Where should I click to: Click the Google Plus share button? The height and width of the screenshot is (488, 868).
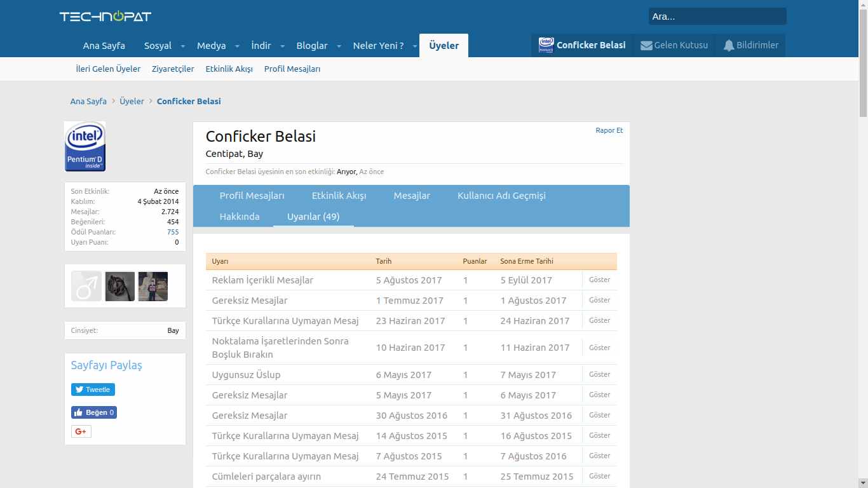click(x=81, y=431)
